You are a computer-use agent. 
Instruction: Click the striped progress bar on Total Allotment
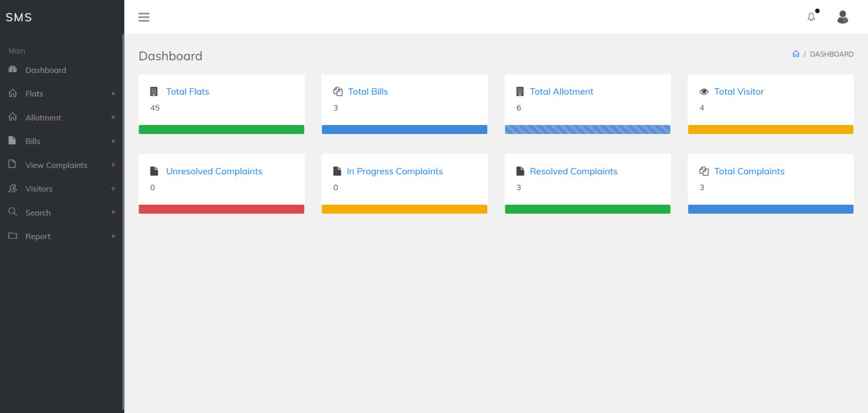coord(587,129)
